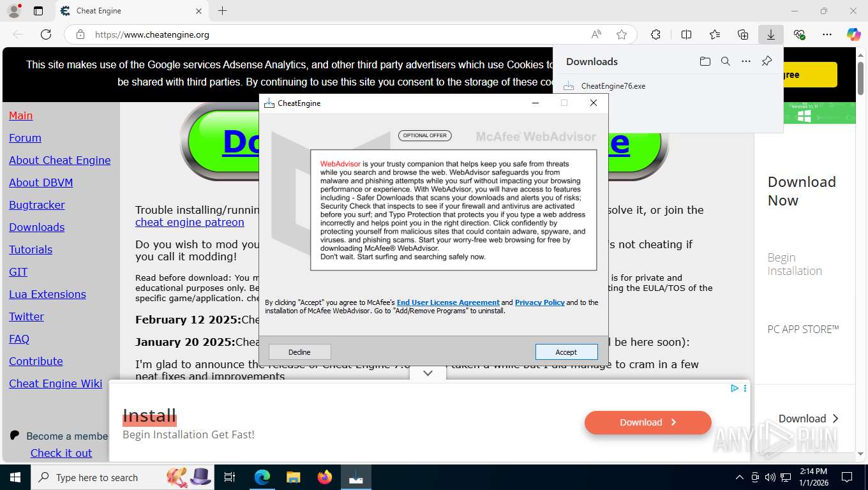Go to the Main sidebar link
The width and height of the screenshot is (868, 490).
20,115
